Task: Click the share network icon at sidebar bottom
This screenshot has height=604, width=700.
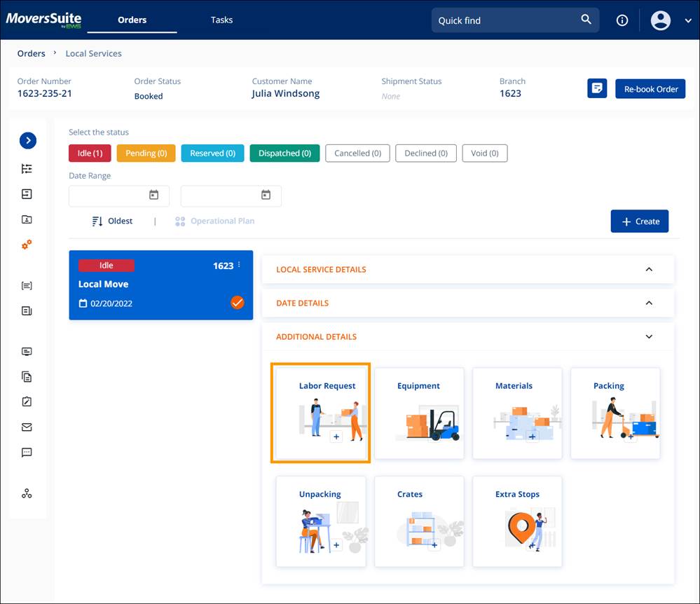Action: pyautogui.click(x=27, y=493)
